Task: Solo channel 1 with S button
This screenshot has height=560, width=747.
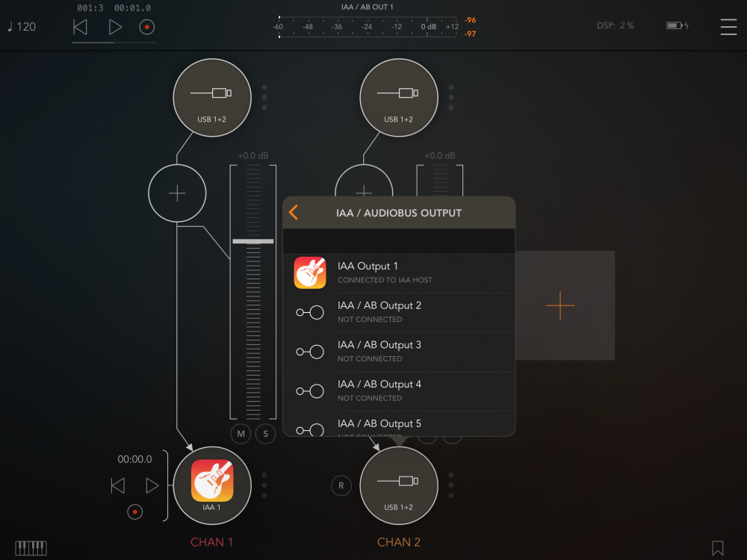Action: tap(265, 434)
